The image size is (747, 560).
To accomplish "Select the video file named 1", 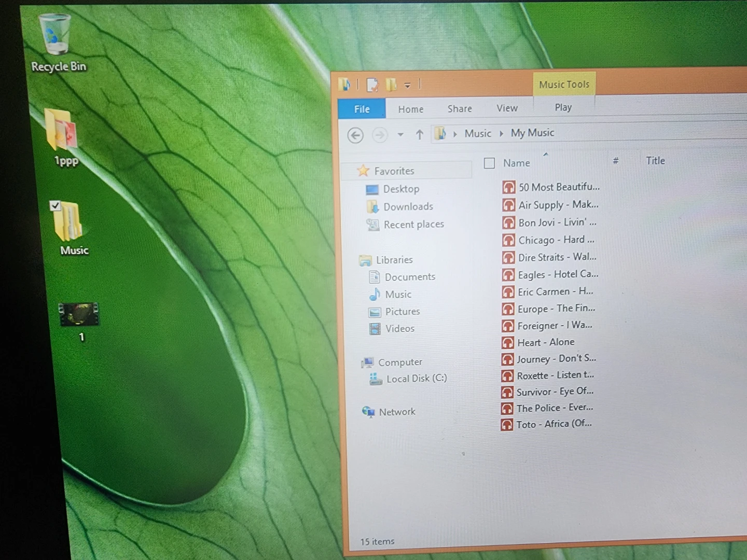I will 79,321.
